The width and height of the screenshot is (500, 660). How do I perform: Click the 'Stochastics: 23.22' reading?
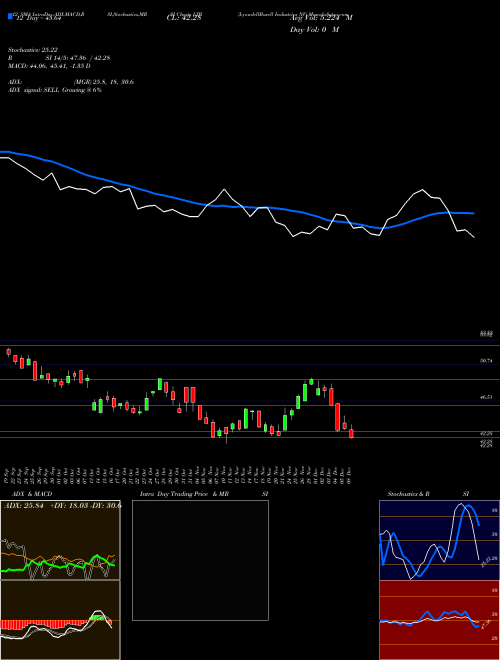(x=32, y=50)
